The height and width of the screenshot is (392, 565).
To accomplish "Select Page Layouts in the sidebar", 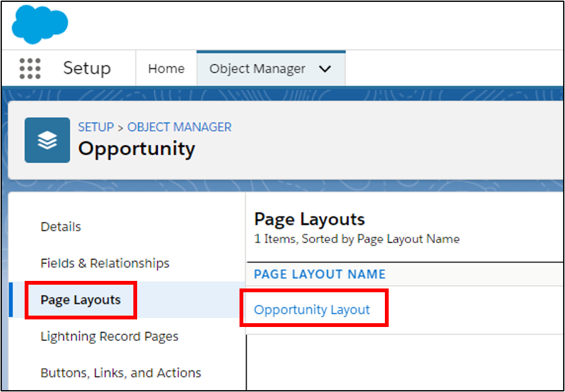I will pos(80,300).
